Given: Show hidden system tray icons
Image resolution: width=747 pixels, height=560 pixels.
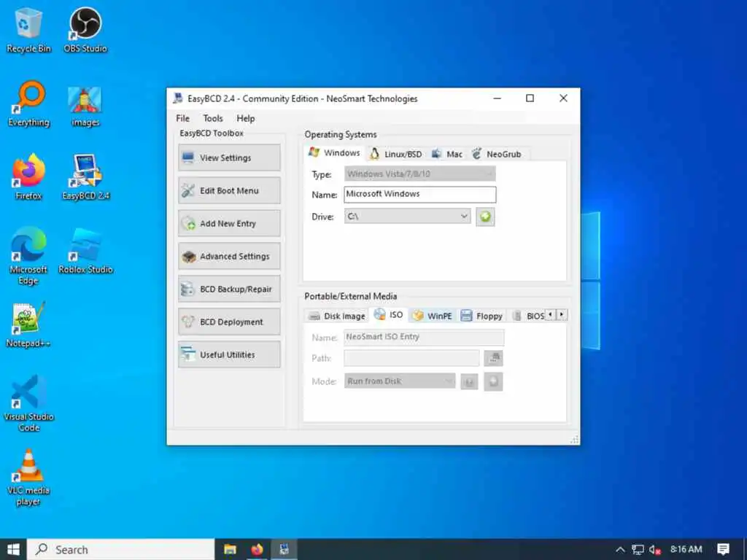Looking at the screenshot, I should click(x=620, y=550).
